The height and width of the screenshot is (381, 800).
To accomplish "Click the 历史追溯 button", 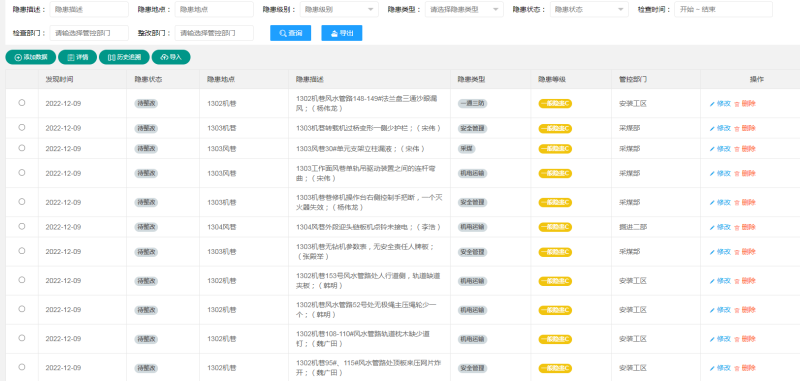I will point(124,57).
